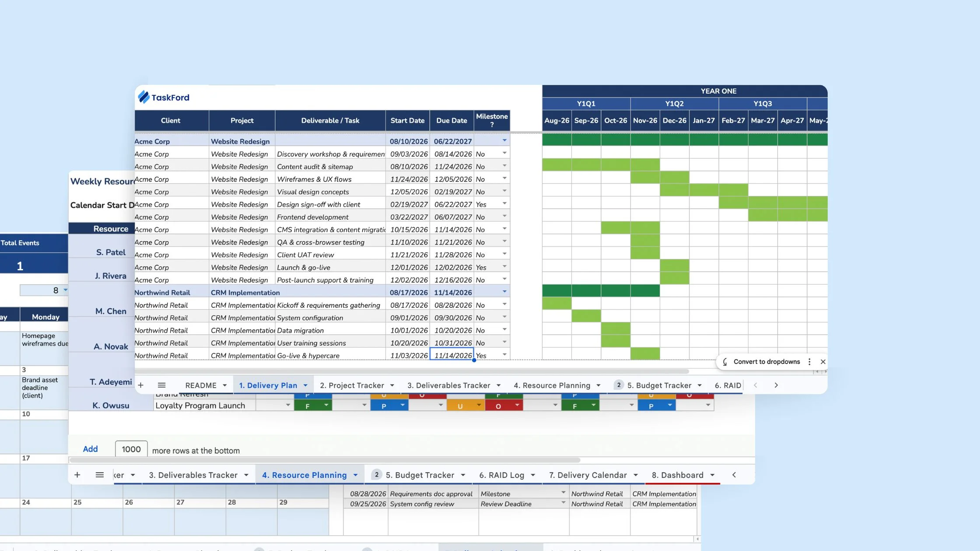Open milestone dropdown for Go-live & hypercare row
Viewport: 980px width, 551px height.
[504, 355]
